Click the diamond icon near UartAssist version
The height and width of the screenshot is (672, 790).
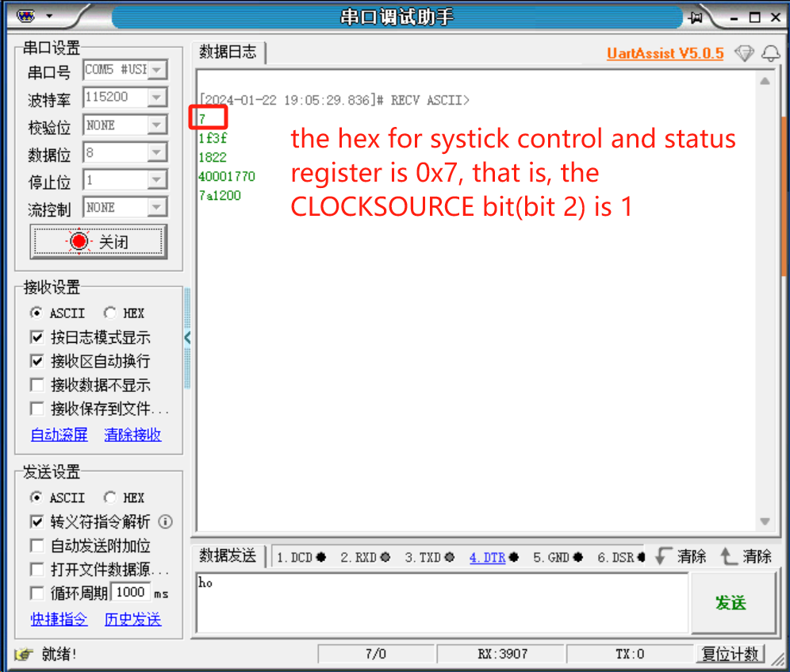tap(744, 54)
